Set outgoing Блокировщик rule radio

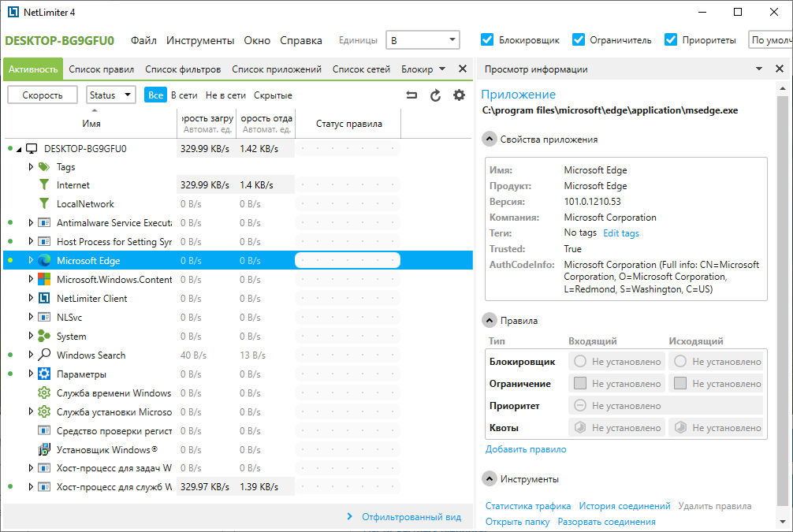(x=680, y=361)
